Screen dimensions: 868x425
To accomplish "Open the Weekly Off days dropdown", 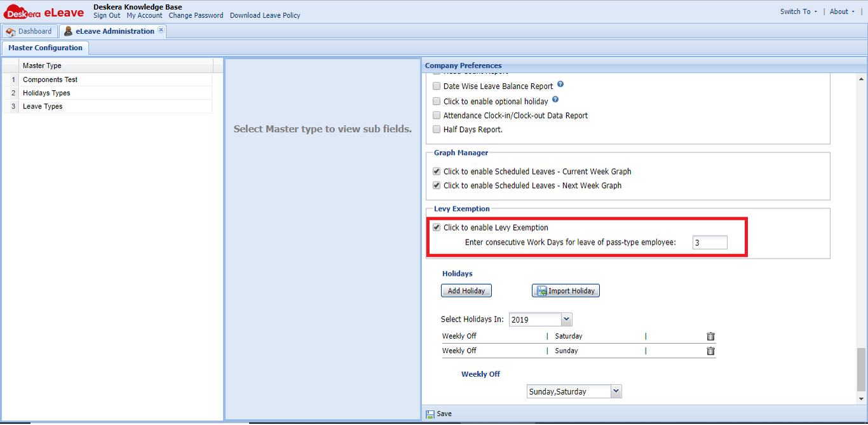I will [x=615, y=391].
